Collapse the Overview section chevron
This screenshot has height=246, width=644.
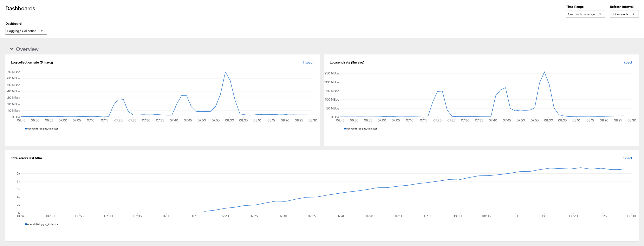point(12,49)
